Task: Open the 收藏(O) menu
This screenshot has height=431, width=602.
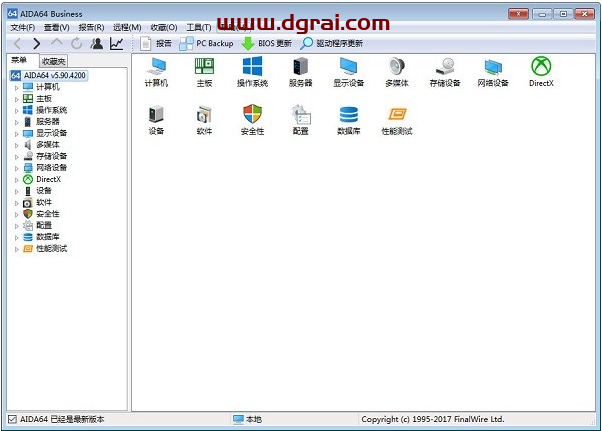Action: (x=164, y=28)
